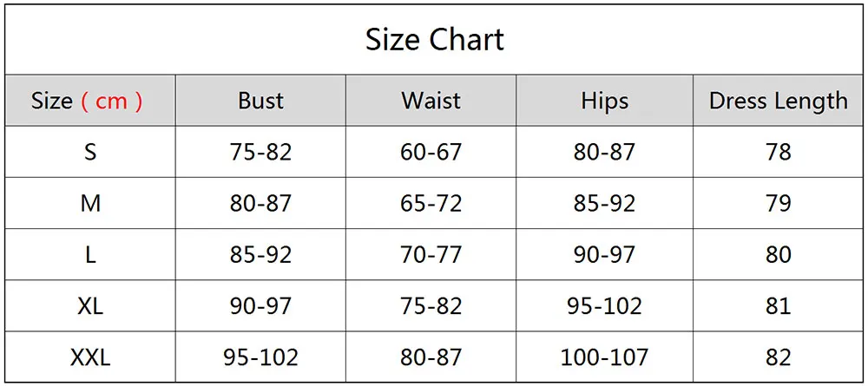Click dress length 80 for size L
The height and width of the screenshot is (386, 868).
tap(779, 254)
